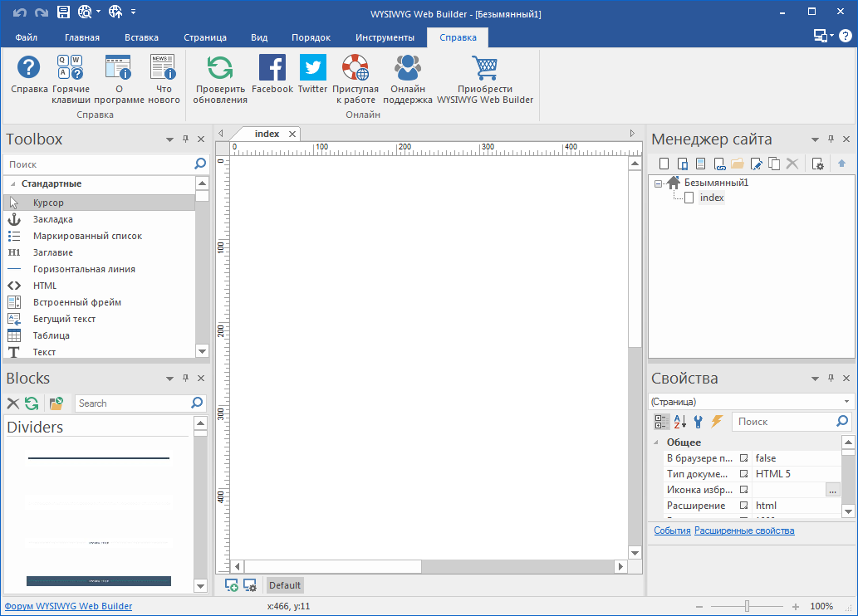Open the О программе about dialog
The height and width of the screenshot is (616, 858).
(x=119, y=80)
